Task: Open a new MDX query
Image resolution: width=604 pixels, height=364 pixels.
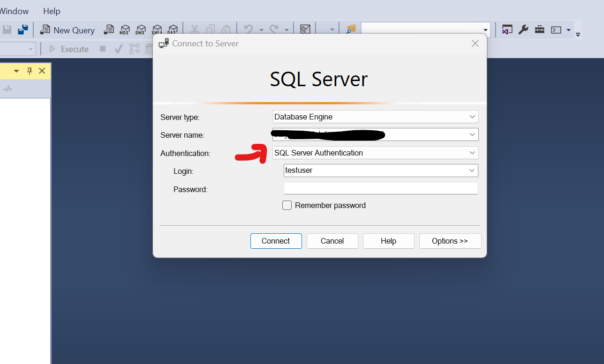Action: pyautogui.click(x=125, y=30)
